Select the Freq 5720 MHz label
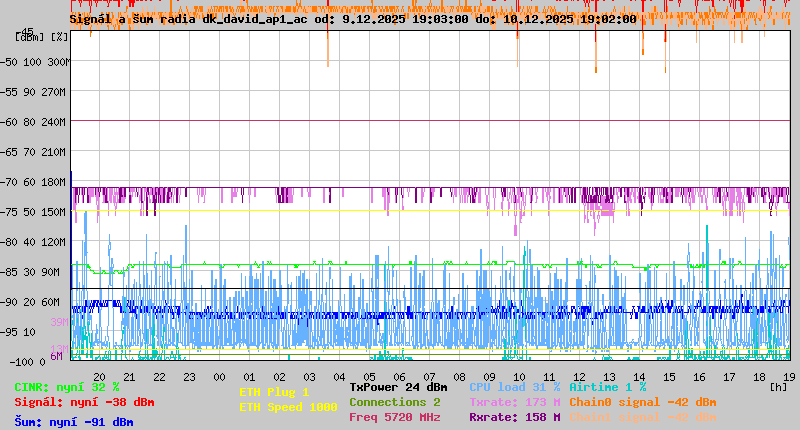Image resolution: width=800 pixels, height=430 pixels. 394,417
